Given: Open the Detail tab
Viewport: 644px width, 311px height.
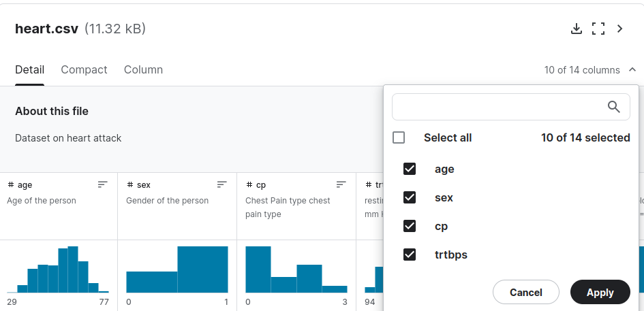Looking at the screenshot, I should point(29,69).
